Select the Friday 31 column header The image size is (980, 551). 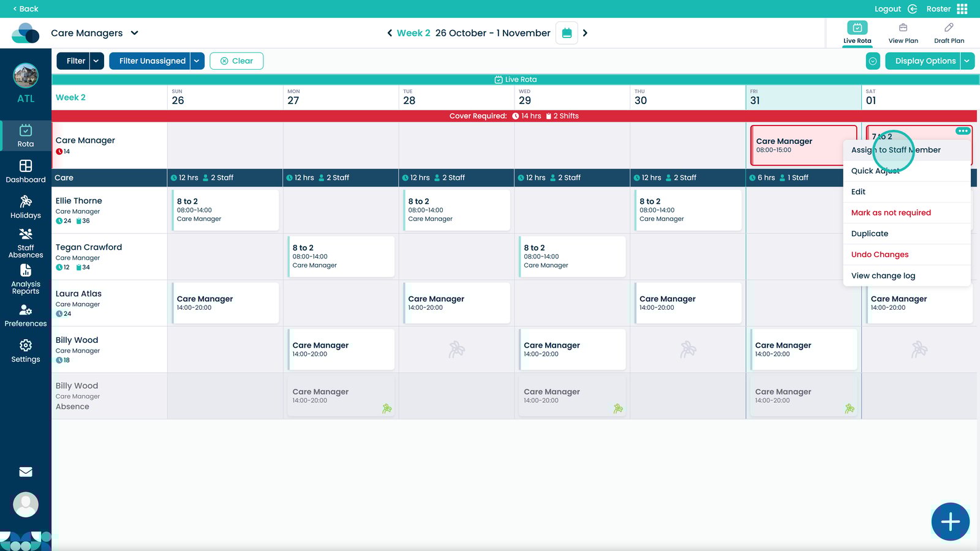point(804,97)
